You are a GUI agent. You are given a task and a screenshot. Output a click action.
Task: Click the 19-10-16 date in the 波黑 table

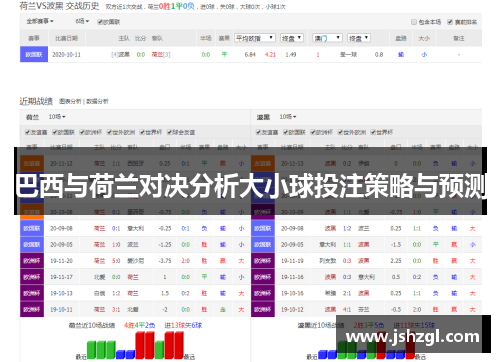pyautogui.click(x=292, y=293)
